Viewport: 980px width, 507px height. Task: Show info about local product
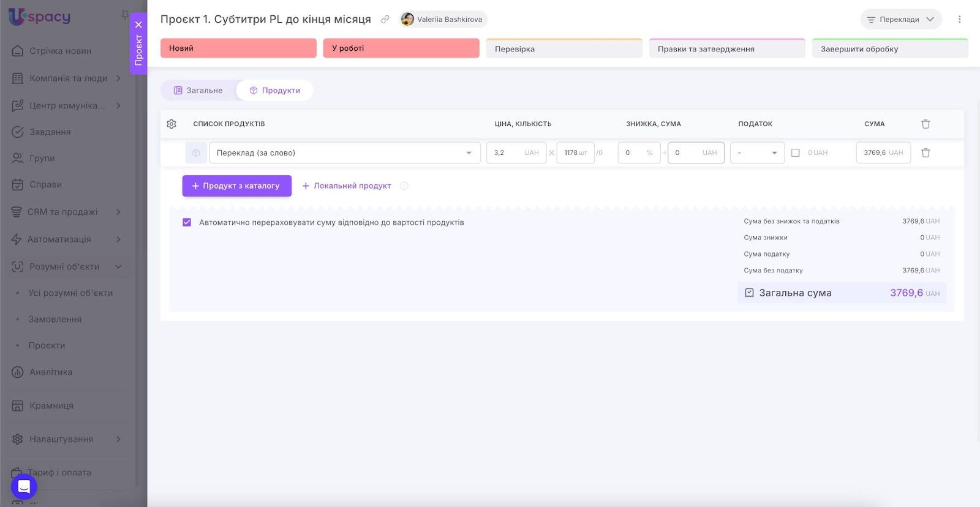(404, 186)
